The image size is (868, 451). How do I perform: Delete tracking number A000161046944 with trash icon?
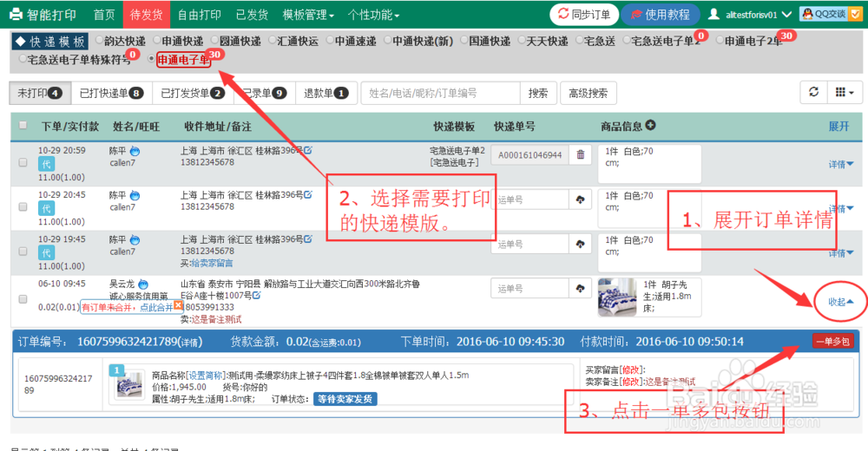(580, 155)
